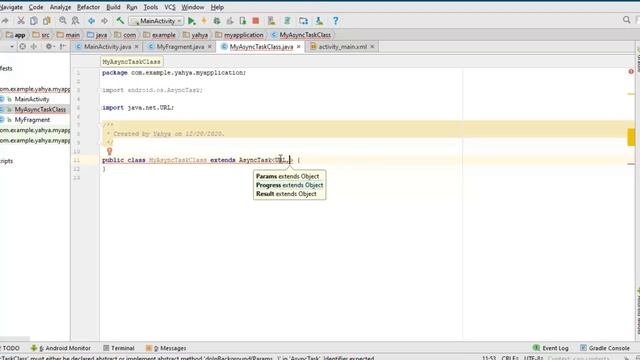
Task: Open the Terminal tool window
Action: 118,348
